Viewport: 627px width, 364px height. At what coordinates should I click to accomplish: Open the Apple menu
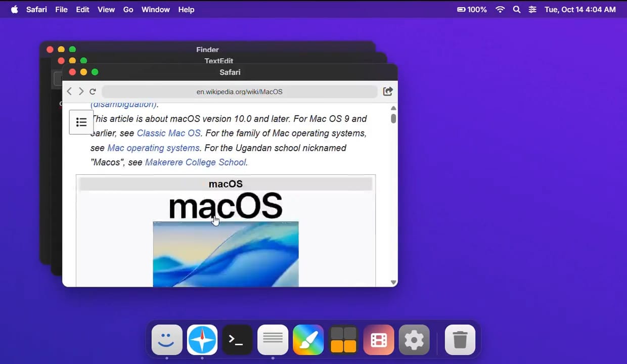click(x=15, y=10)
